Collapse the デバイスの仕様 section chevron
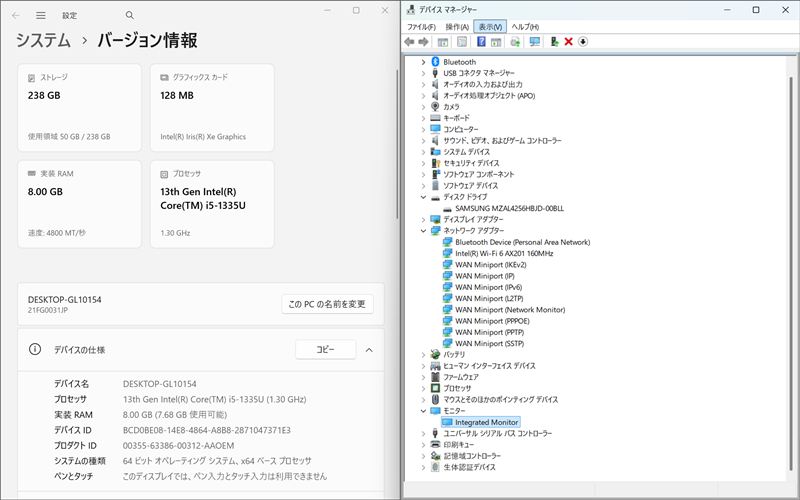The image size is (800, 500). (x=369, y=350)
